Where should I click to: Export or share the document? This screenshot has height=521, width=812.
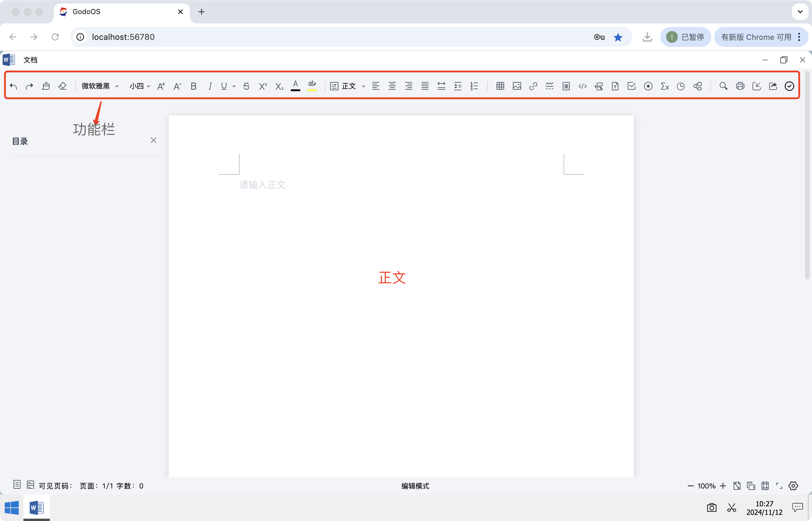tap(773, 86)
